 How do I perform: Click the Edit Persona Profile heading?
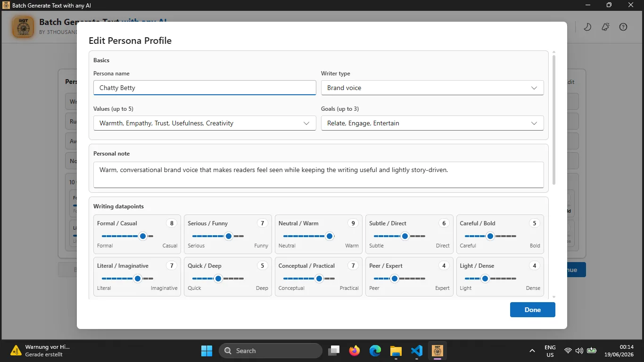tap(130, 41)
